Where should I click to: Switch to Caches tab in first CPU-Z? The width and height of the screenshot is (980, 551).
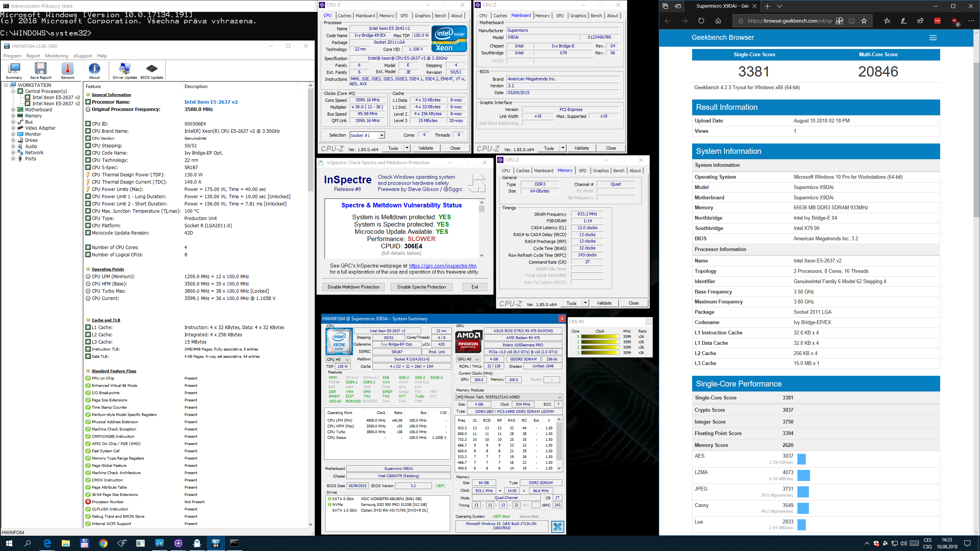pos(344,16)
